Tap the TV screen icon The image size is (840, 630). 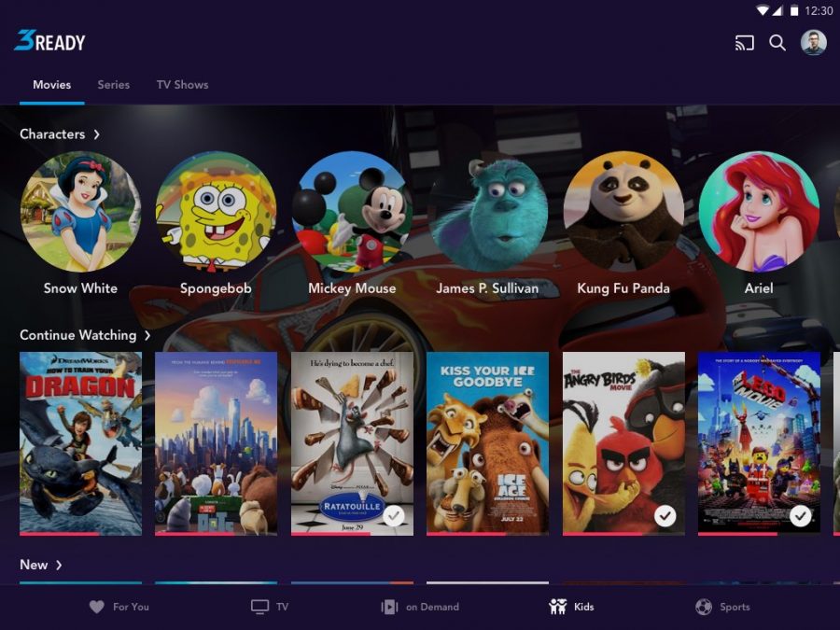pyautogui.click(x=259, y=607)
